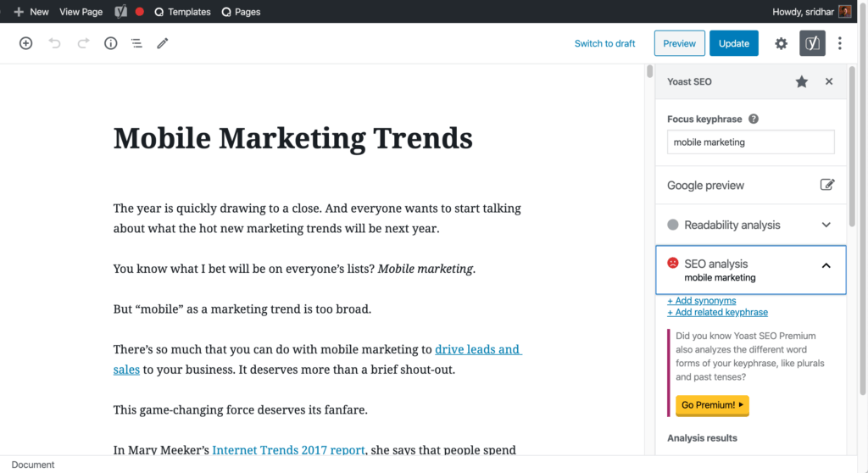Open the three-dot more options menu
The height and width of the screenshot is (473, 868).
[840, 43]
